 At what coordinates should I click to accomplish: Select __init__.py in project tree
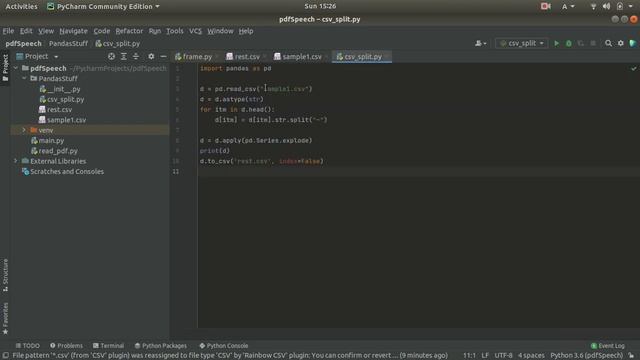click(60, 89)
